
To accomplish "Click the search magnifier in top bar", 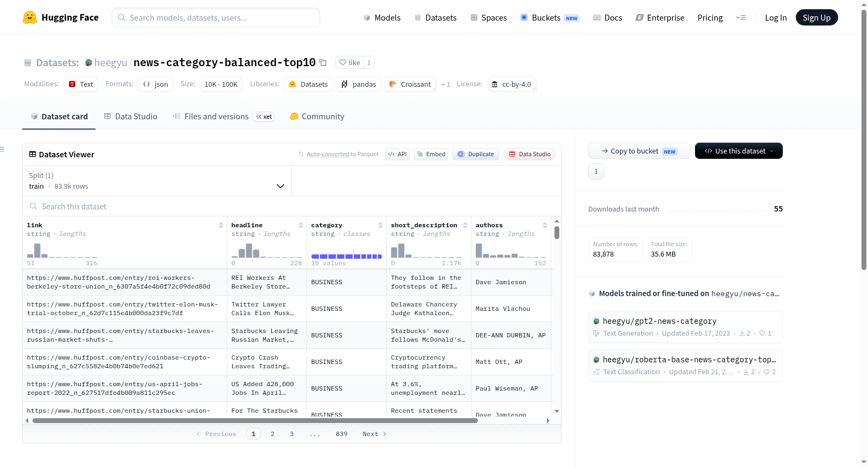I will tap(122, 17).
